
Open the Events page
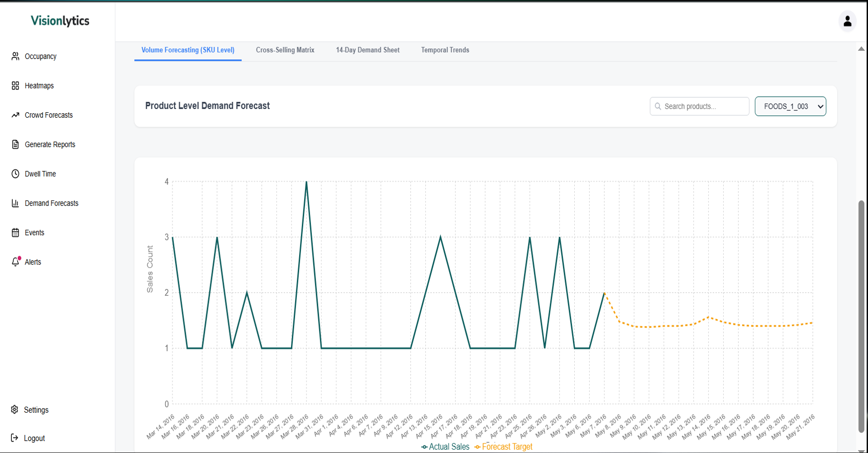tap(35, 233)
